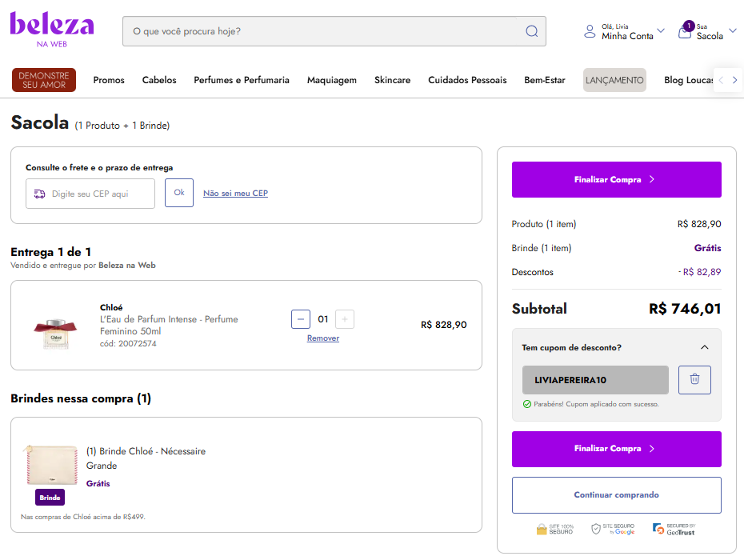Click the purple Grátis label under the nécessaire
Viewport: 744px width, 560px height.
pos(98,483)
